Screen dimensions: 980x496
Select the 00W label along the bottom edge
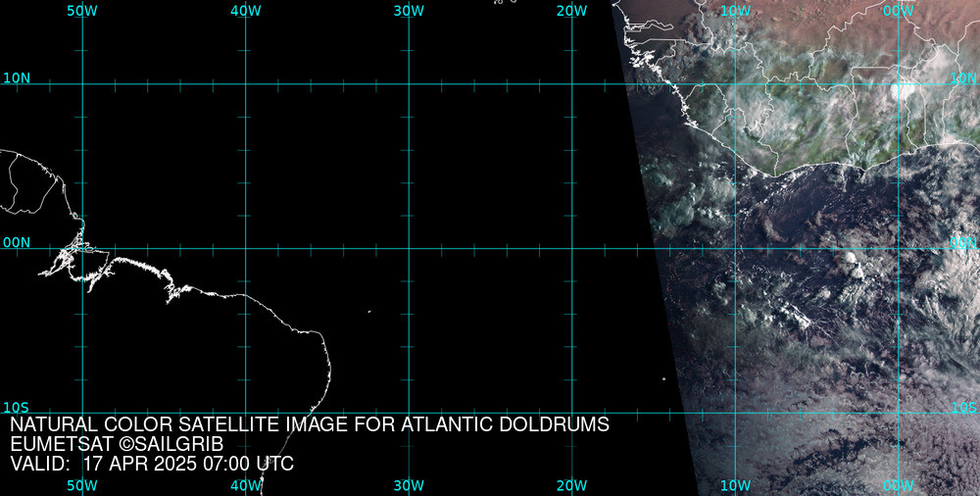(x=899, y=486)
